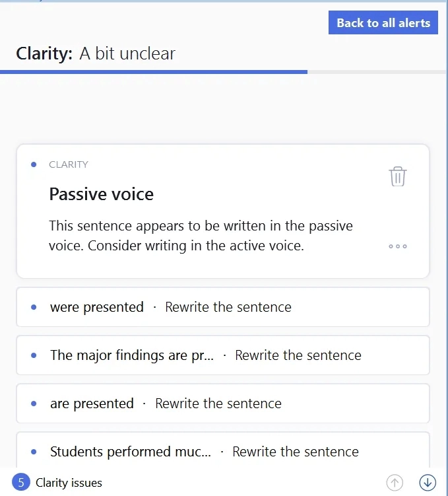Click the blue number 5 issues badge
Screen dimensions: 448x496
click(x=21, y=483)
